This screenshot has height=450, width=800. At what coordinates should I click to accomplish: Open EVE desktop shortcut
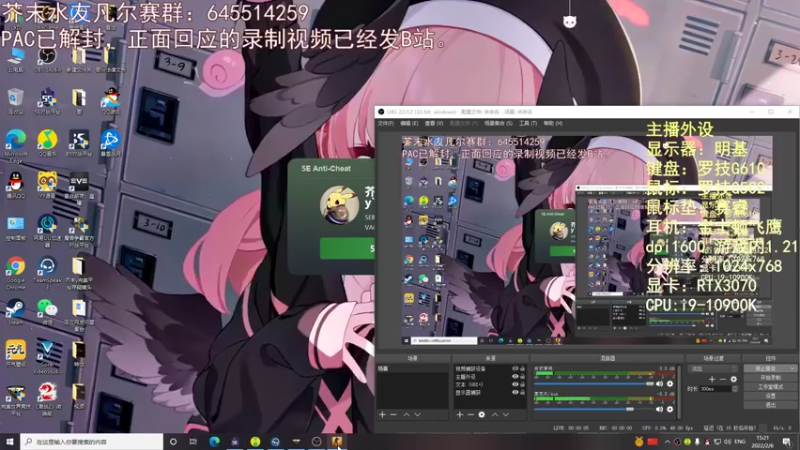coord(79,188)
